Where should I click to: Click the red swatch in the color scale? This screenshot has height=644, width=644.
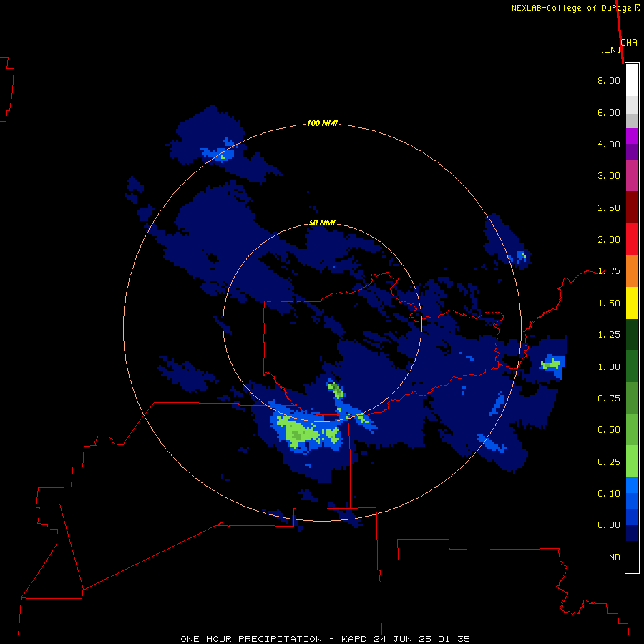click(632, 238)
